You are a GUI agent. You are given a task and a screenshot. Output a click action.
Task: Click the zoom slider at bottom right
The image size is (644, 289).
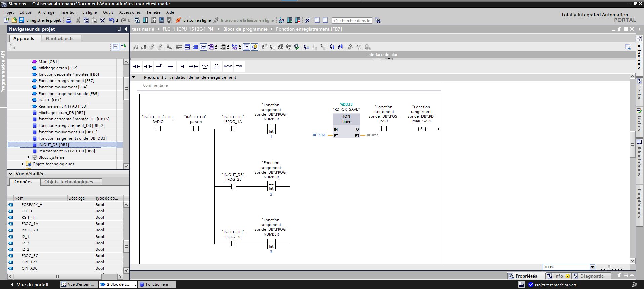pyautogui.click(x=609, y=267)
